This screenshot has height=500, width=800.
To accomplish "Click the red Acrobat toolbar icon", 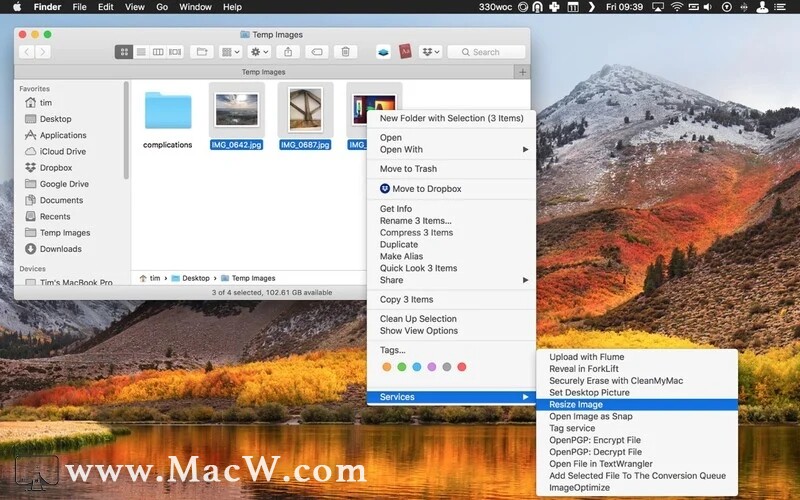I will 405,52.
